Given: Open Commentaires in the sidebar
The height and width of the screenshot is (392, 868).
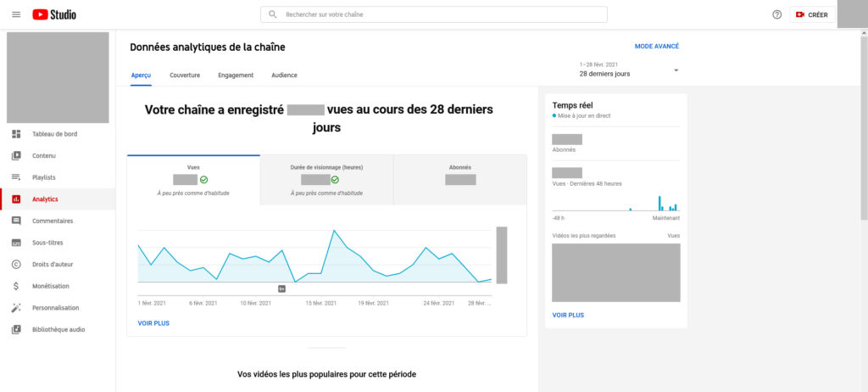Looking at the screenshot, I should [53, 221].
